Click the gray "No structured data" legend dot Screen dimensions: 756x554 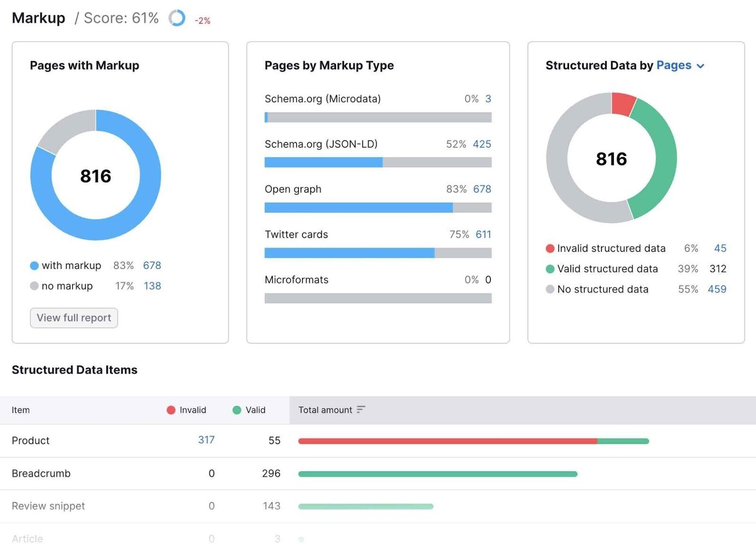pos(549,289)
